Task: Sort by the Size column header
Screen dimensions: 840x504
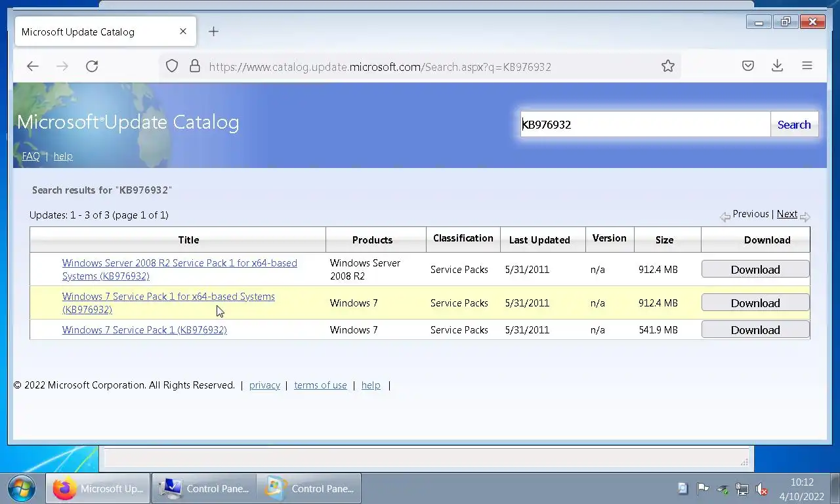Action: 664,240
